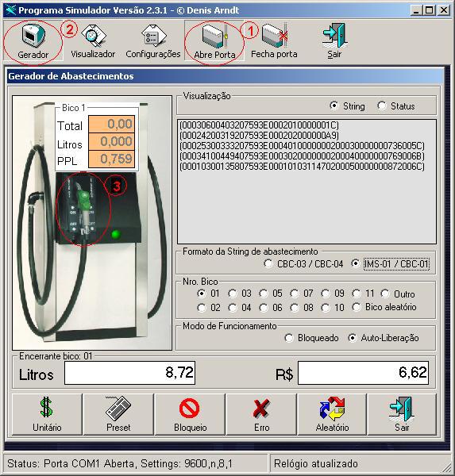Select Bico aleatório option

(x=384, y=307)
